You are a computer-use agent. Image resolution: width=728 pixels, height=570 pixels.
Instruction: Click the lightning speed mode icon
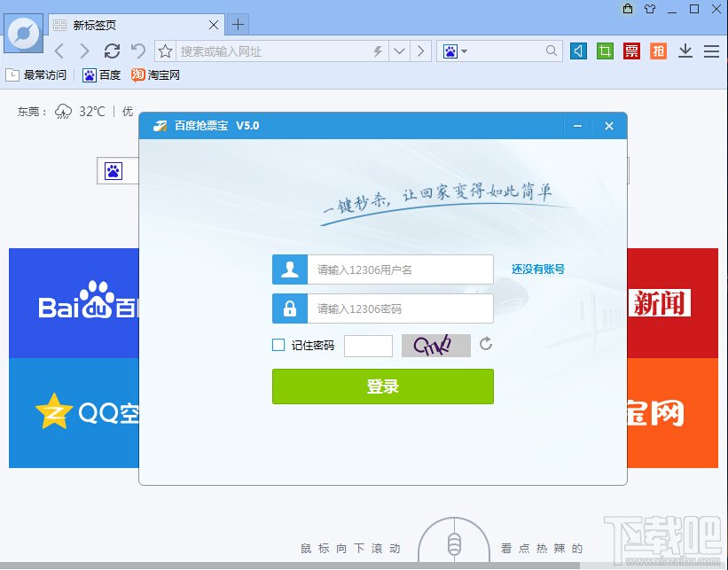click(x=378, y=51)
